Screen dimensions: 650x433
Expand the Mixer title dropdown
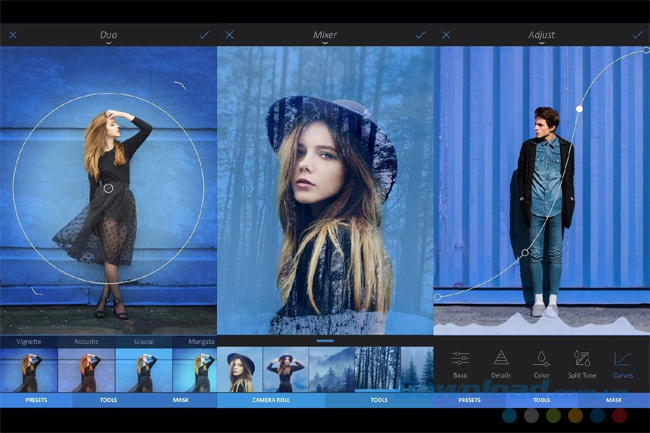[x=325, y=36]
